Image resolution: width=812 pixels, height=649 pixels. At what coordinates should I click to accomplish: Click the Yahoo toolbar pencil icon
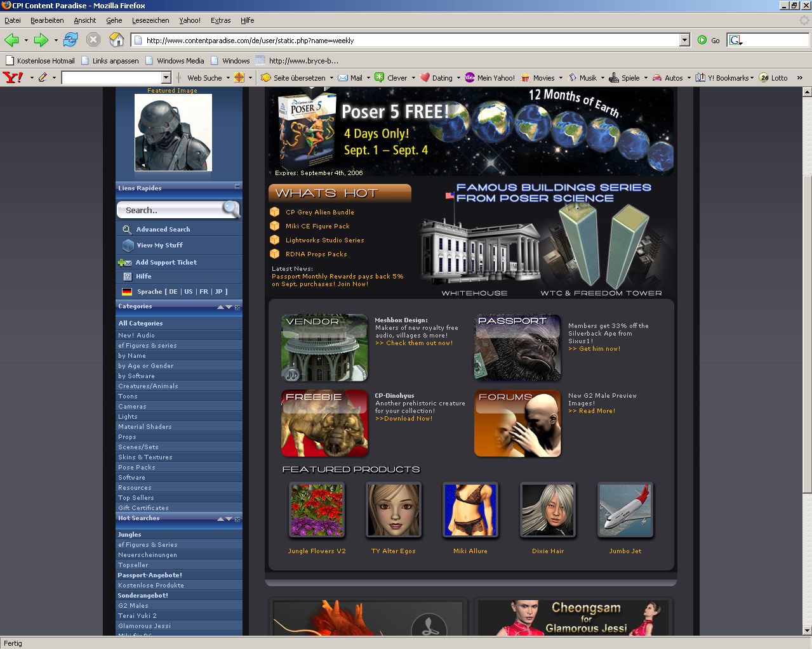43,77
